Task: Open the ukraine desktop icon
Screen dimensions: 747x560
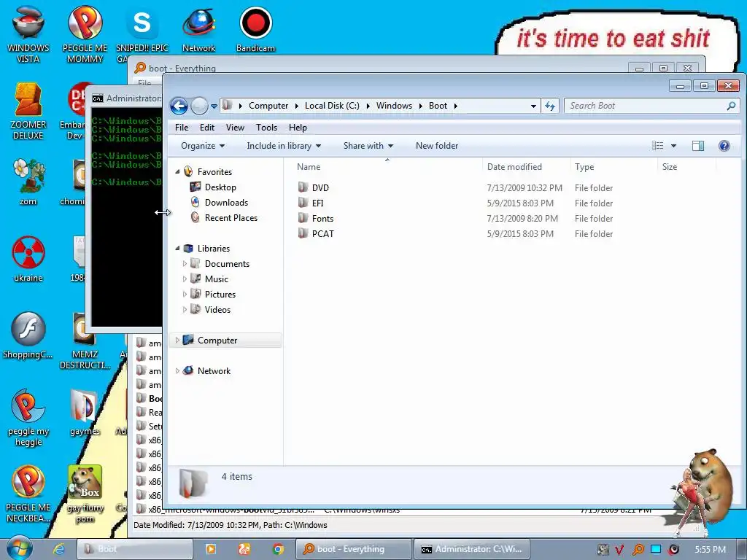Action: [28, 259]
